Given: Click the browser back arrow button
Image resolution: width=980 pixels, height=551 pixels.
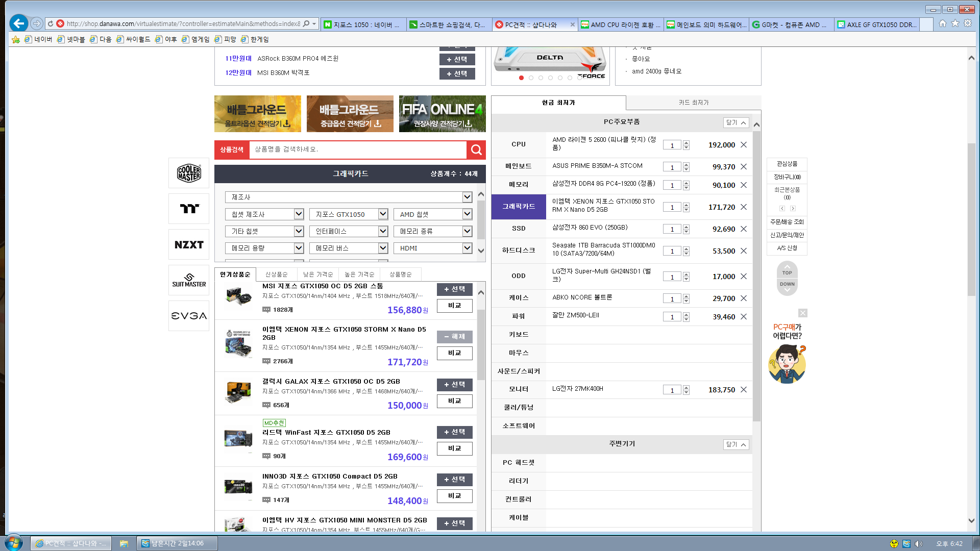Looking at the screenshot, I should click(19, 23).
